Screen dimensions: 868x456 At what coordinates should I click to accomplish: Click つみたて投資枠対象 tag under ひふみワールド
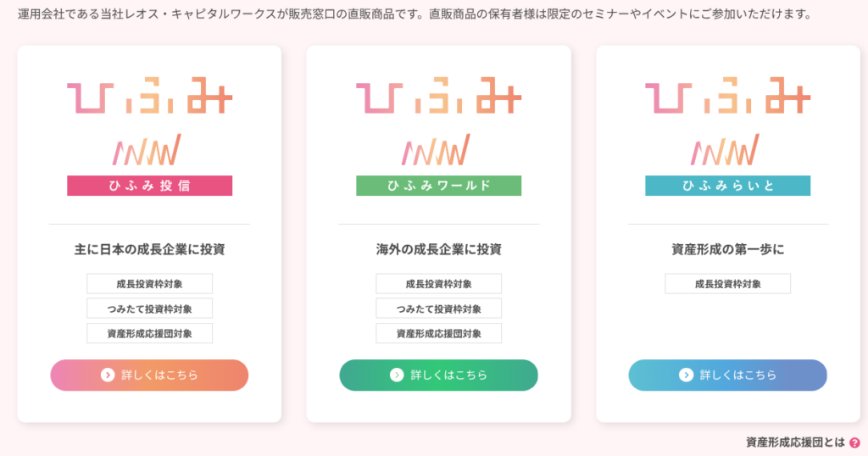click(x=438, y=309)
